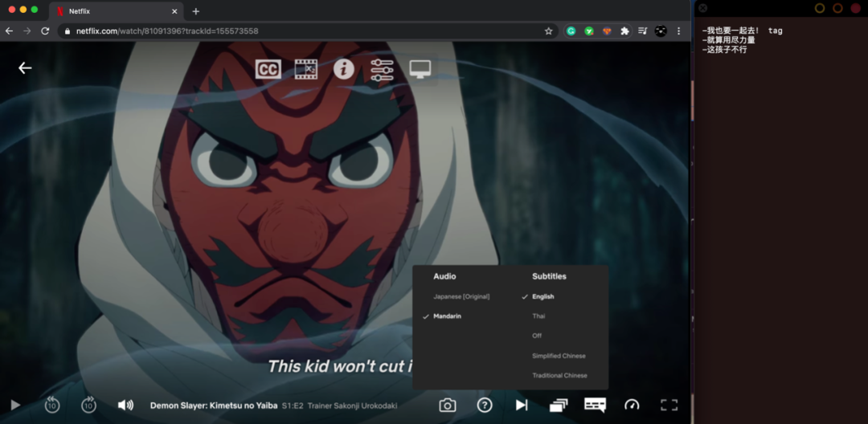Bookmark this page with the star
Image resolution: width=868 pixels, height=424 pixels.
point(549,31)
